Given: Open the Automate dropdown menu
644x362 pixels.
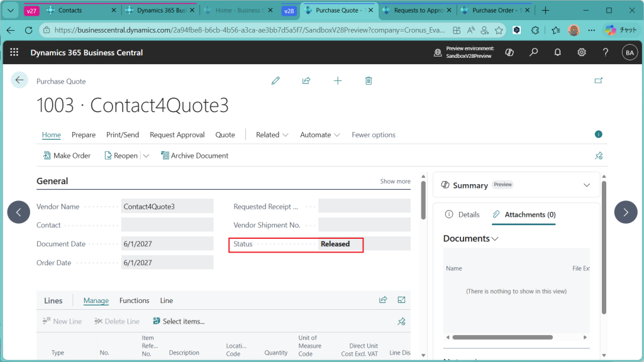Looking at the screenshot, I should 320,134.
